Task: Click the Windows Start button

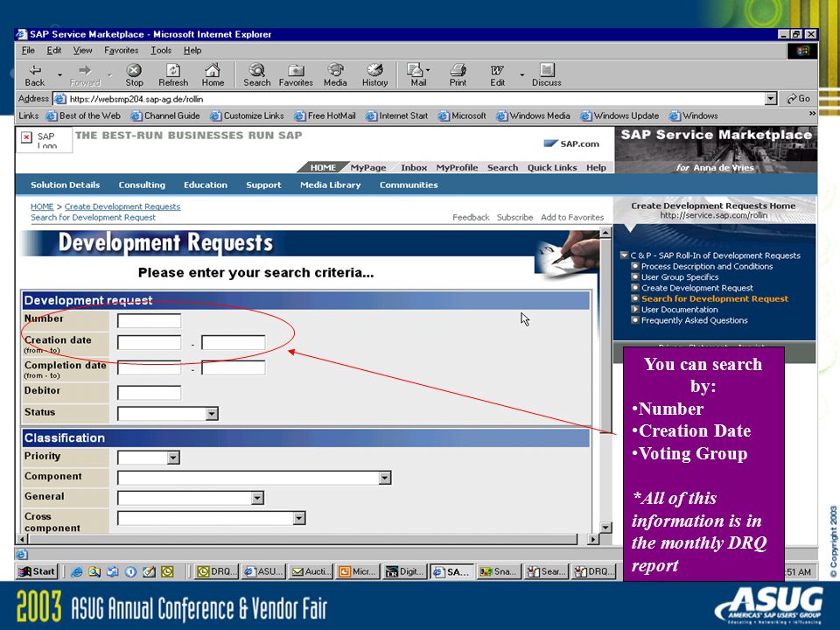Action: coord(37,571)
